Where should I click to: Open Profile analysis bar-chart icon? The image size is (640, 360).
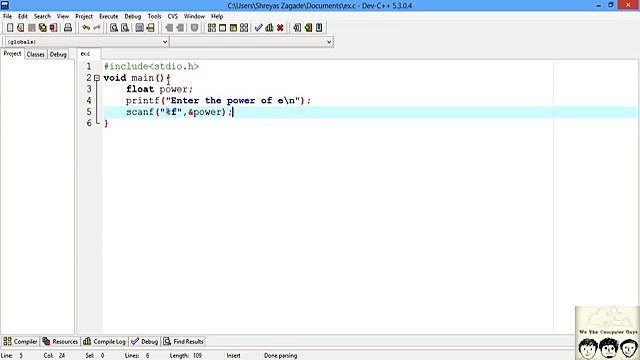tap(269, 28)
